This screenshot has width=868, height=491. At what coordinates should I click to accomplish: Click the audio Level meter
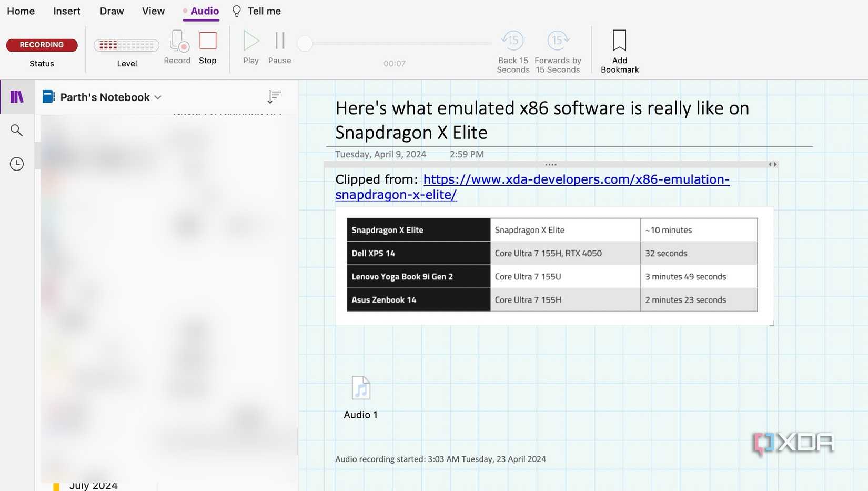[x=126, y=45]
